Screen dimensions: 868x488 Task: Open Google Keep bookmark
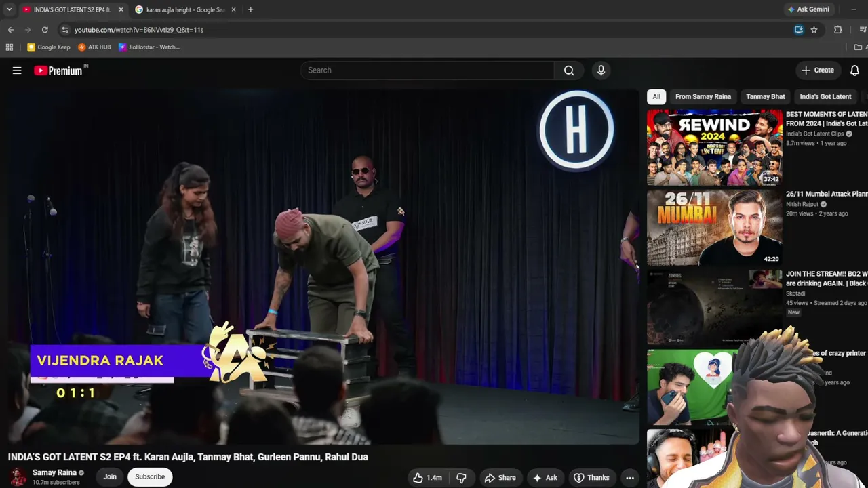click(x=49, y=47)
